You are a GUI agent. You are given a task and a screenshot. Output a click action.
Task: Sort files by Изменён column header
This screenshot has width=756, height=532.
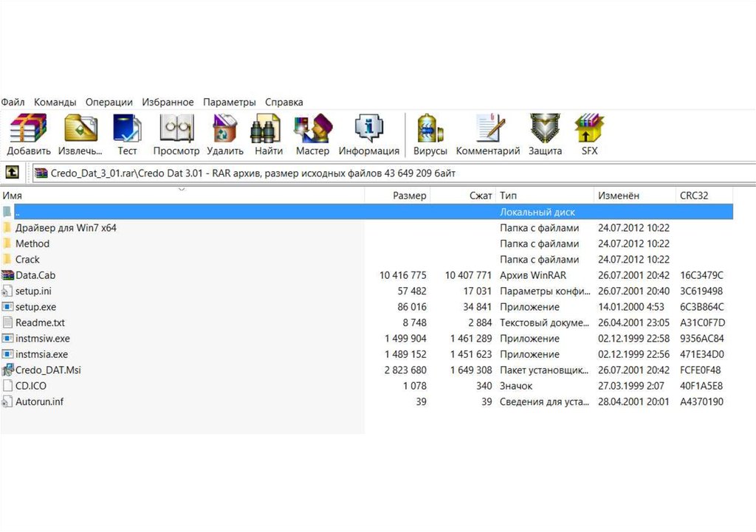(619, 196)
